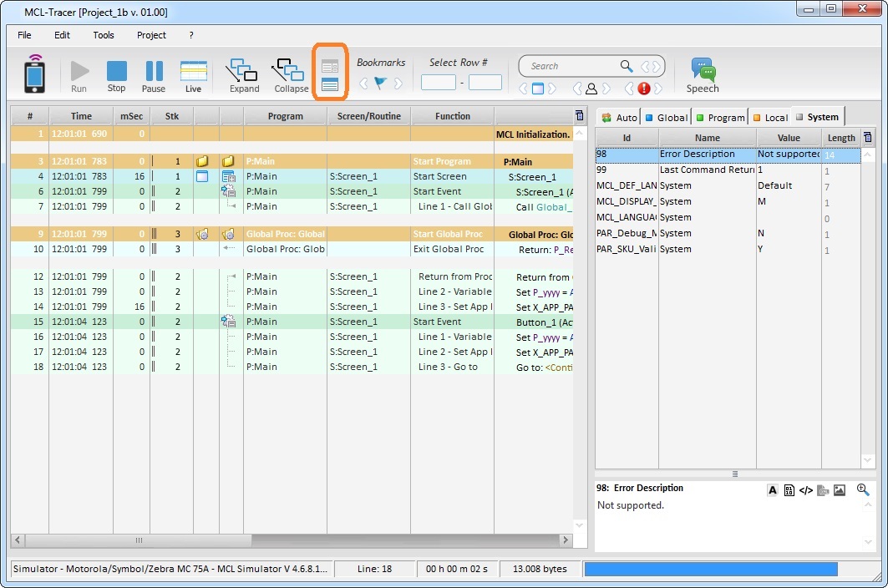The width and height of the screenshot is (888, 588).
Task: Expand all trace rows
Action: click(x=244, y=76)
